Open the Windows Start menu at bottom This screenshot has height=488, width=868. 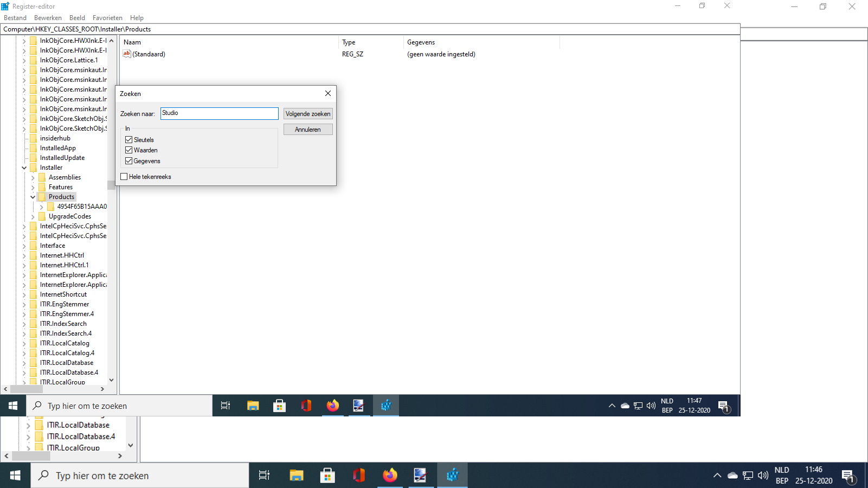(x=15, y=476)
